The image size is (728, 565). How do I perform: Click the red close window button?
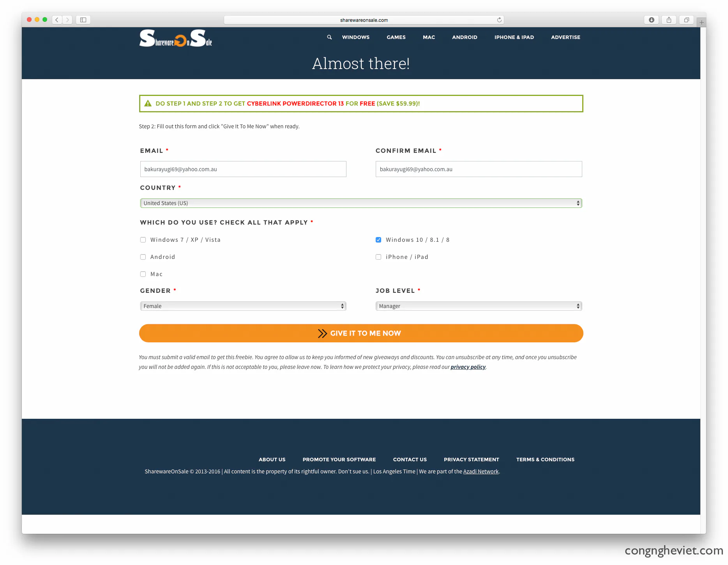29,19
